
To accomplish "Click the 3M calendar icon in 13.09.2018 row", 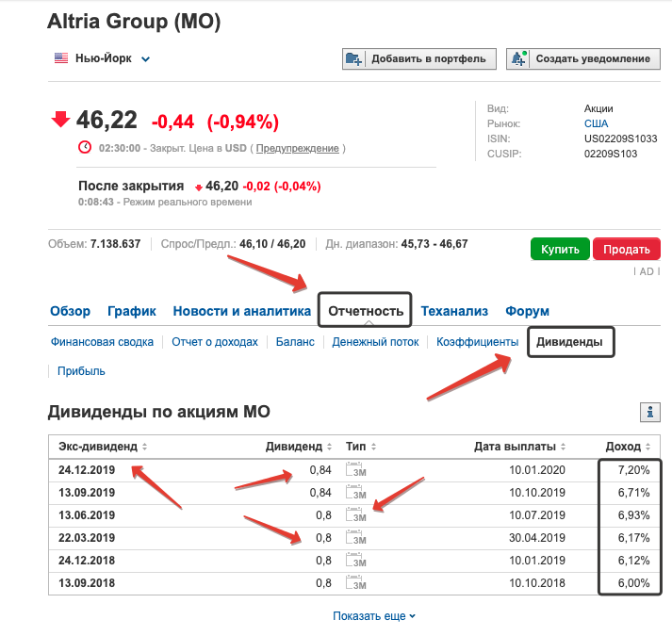I will (356, 583).
